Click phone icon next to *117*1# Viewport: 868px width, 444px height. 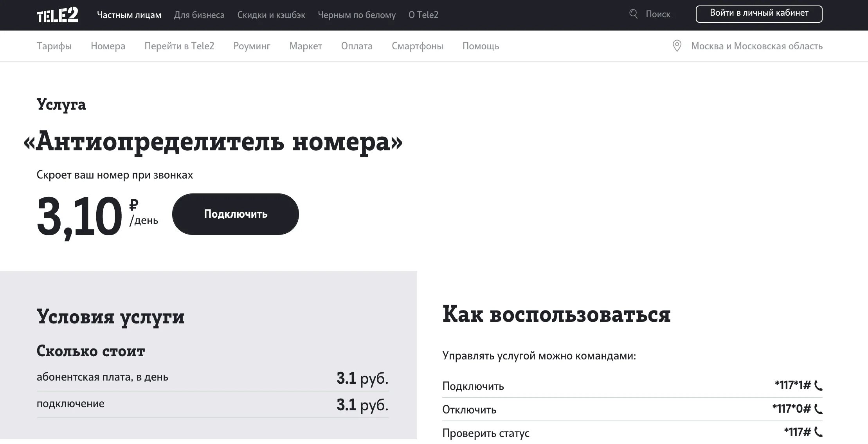(818, 386)
